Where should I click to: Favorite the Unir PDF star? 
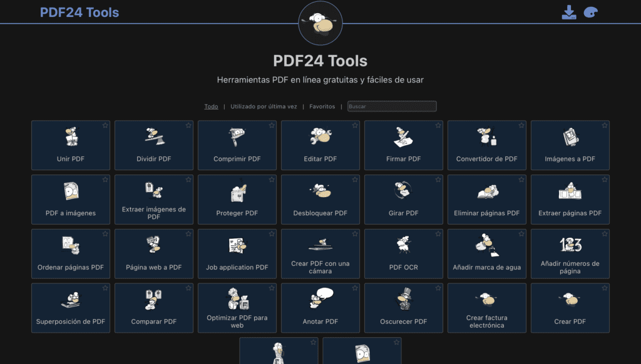[105, 126]
